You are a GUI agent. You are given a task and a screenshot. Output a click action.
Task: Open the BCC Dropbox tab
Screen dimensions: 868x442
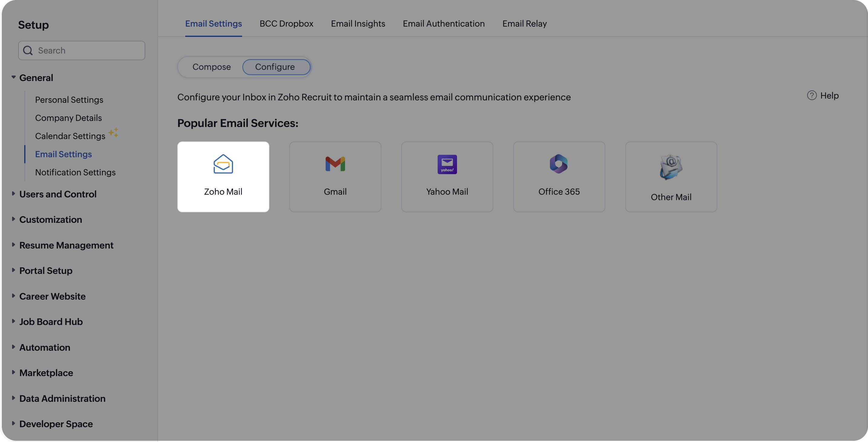pos(286,24)
